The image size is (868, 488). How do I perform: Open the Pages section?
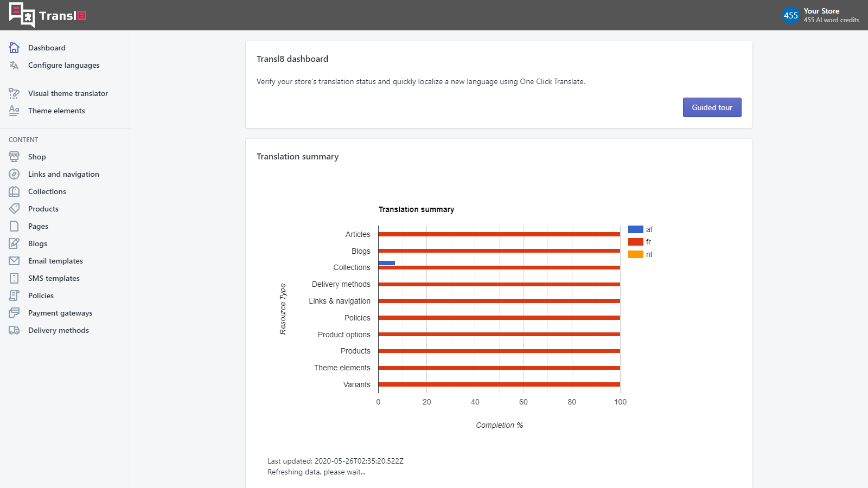[x=39, y=226]
